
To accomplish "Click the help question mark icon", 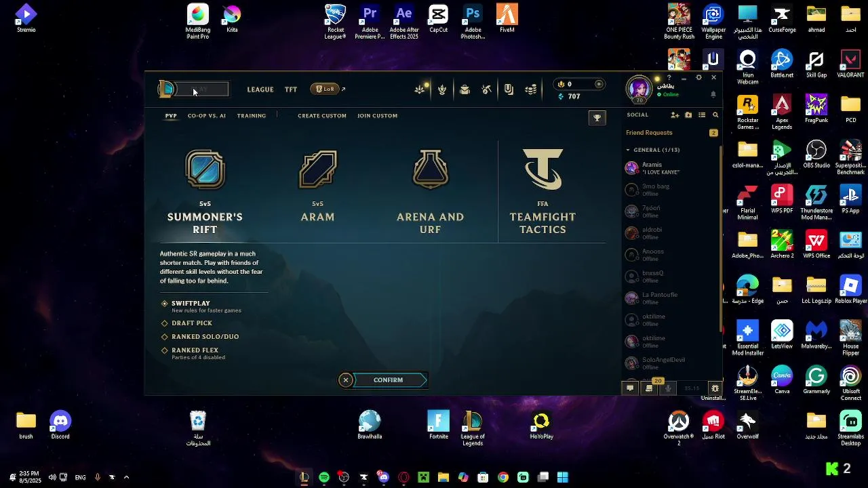I will (669, 78).
